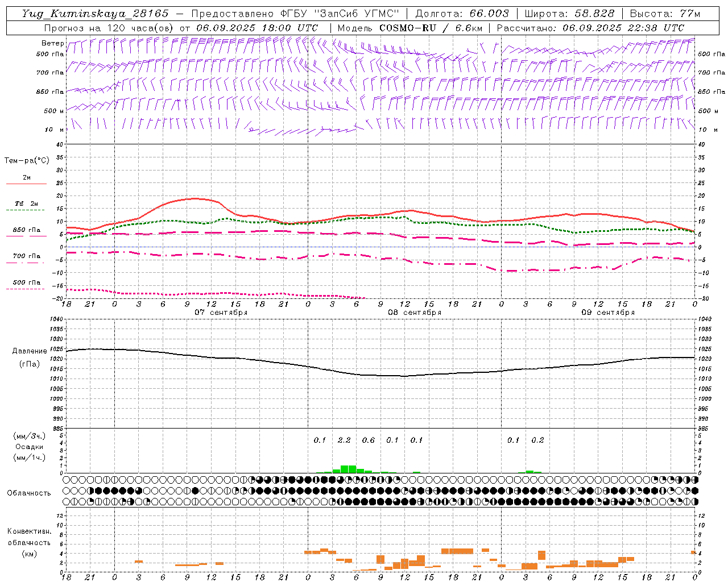Click the 'Модель COSMO-RU / 6.6км' label
Image resolution: width=728 pixels, height=582 pixels.
[x=410, y=28]
